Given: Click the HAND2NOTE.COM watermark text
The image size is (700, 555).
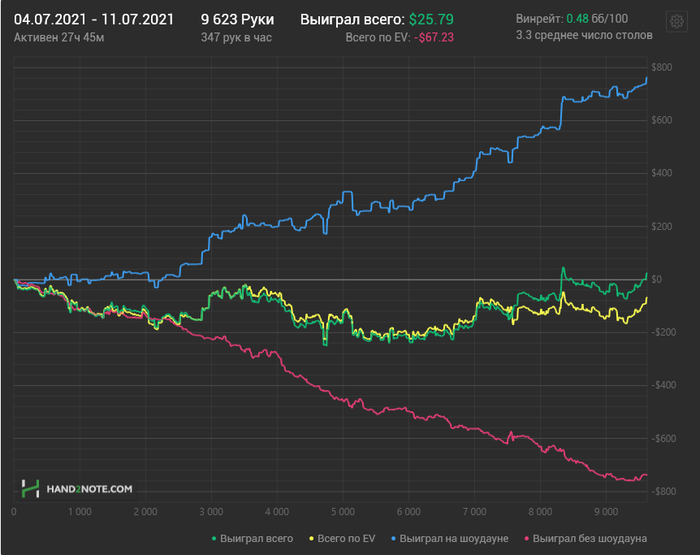Looking at the screenshot, I should click(x=89, y=489).
